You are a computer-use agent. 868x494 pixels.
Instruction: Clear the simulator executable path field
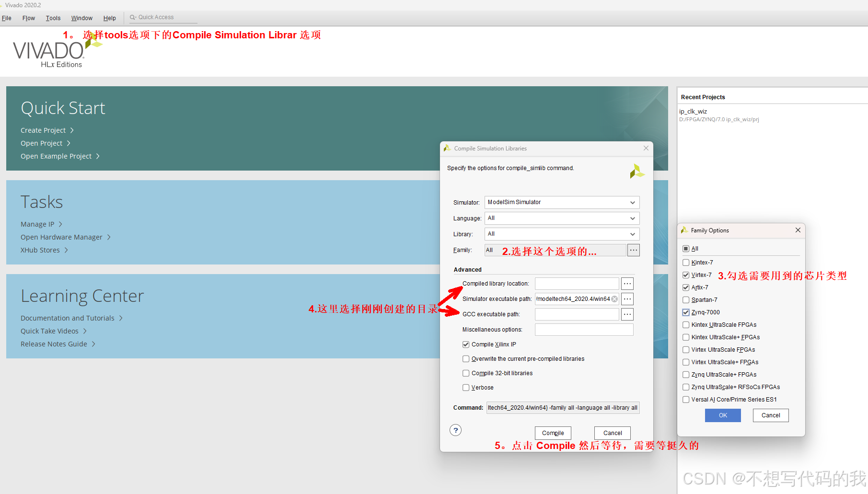click(614, 299)
